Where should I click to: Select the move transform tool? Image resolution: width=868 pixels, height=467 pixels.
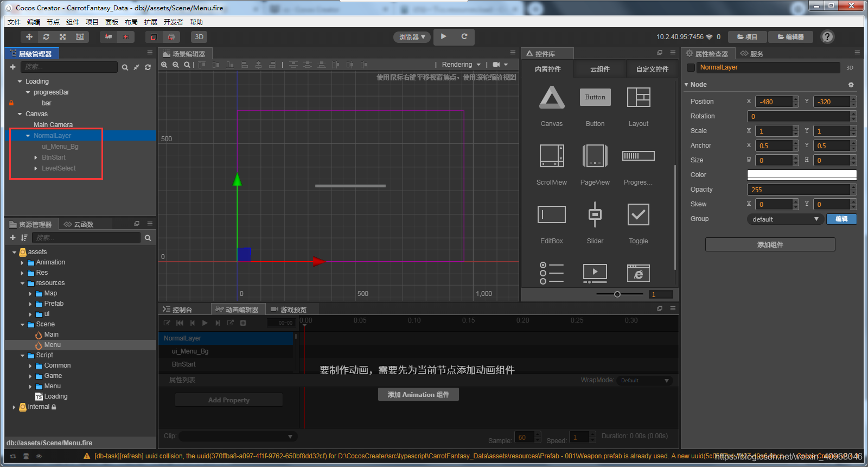coord(29,37)
